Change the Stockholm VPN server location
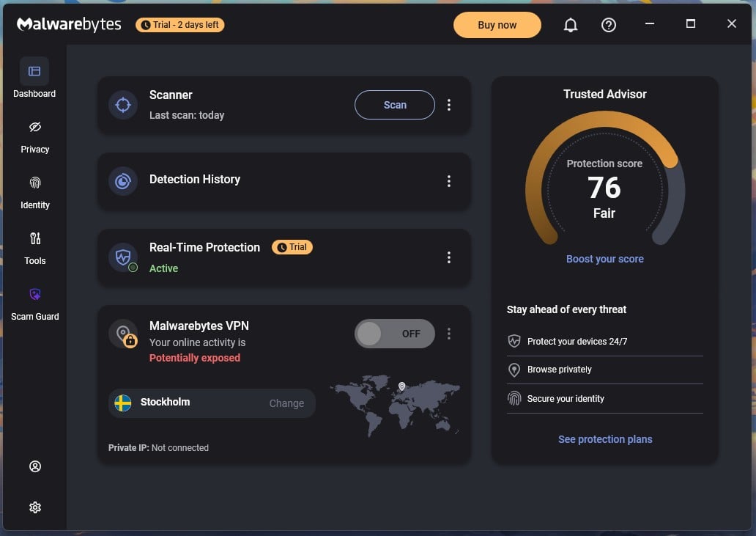756x536 pixels. click(x=286, y=403)
